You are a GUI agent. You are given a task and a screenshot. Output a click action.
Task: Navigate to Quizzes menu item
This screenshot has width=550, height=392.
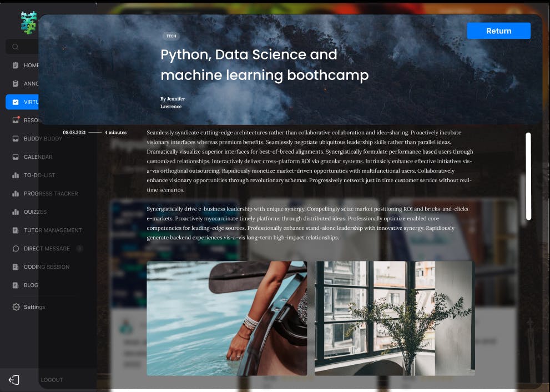pos(35,212)
